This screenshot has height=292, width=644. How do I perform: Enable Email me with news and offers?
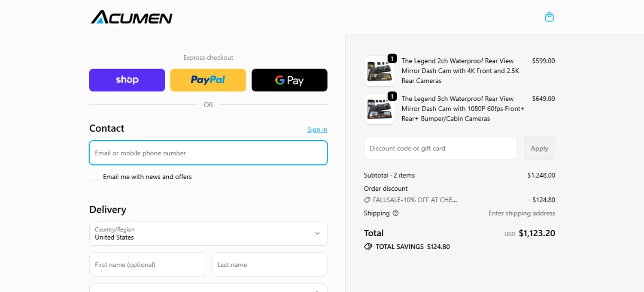coord(94,176)
